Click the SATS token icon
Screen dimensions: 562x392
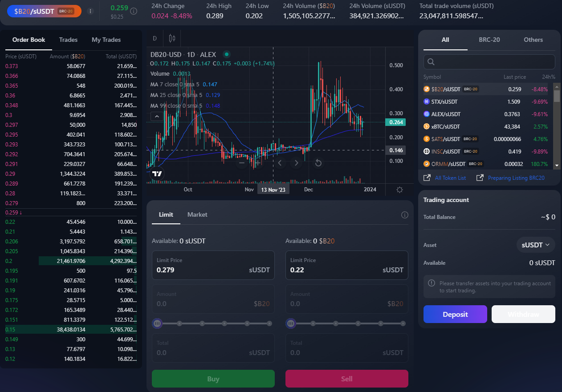(427, 139)
